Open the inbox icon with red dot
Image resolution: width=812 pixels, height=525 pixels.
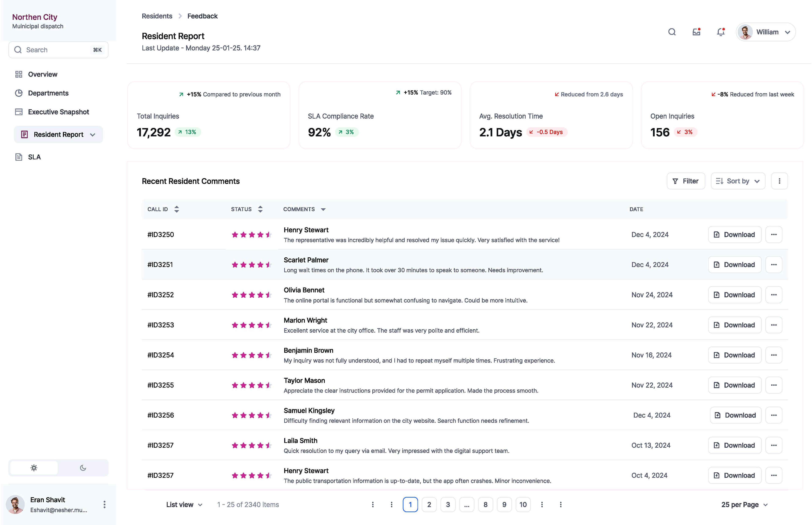pos(696,32)
